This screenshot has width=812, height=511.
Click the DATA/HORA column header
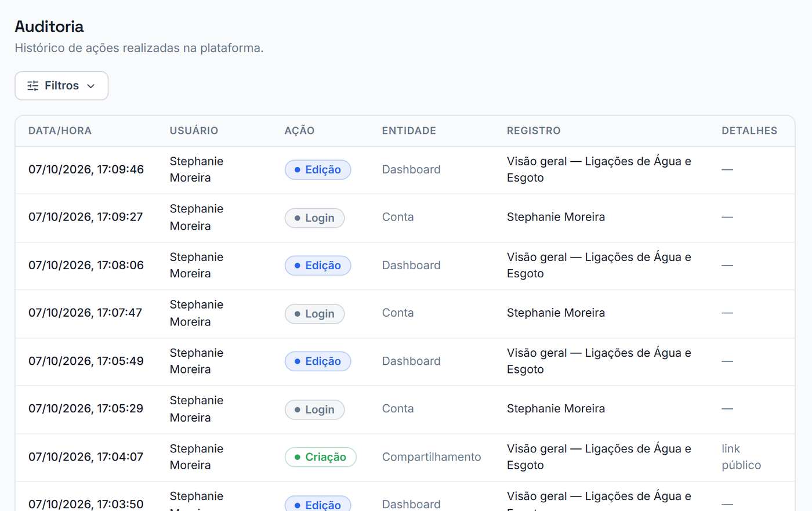tap(60, 131)
